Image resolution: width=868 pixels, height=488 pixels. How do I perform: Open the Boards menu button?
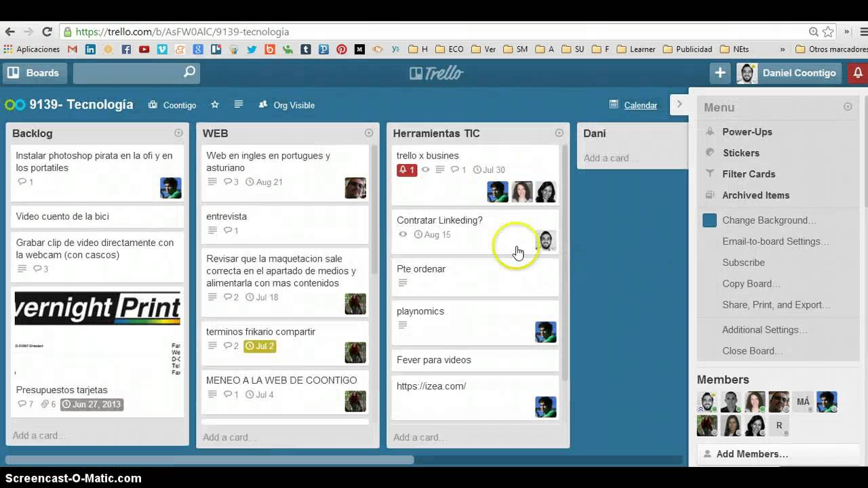coord(35,73)
